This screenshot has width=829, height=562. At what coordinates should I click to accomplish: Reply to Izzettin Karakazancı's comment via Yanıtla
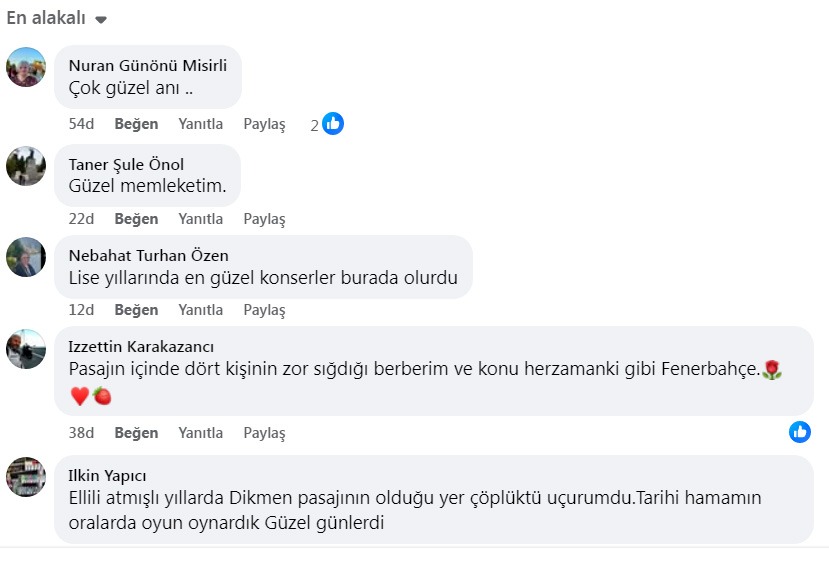click(200, 433)
